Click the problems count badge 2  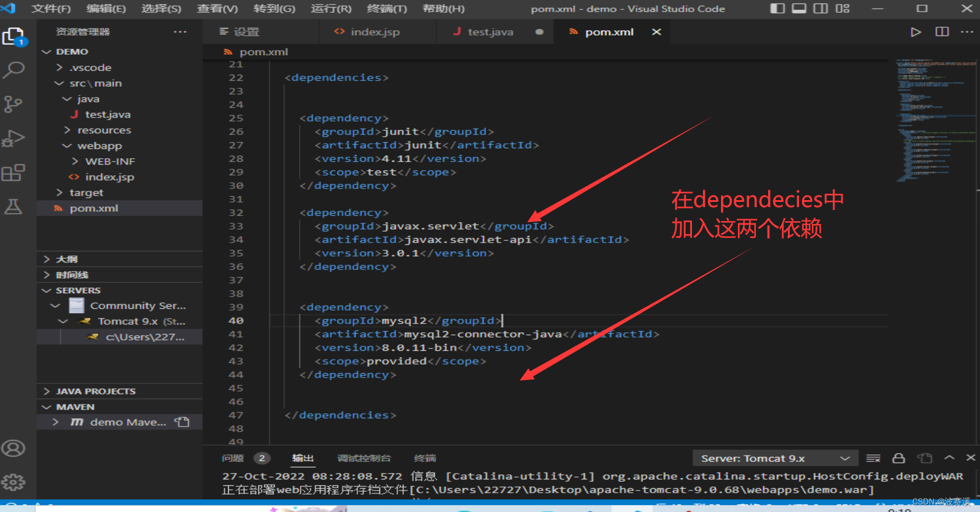[262, 458]
